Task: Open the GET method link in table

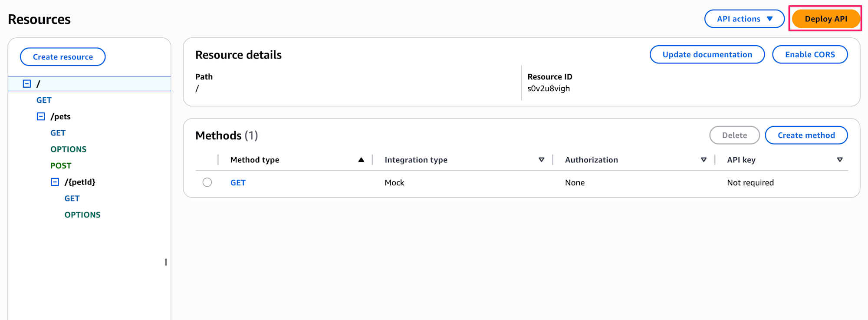Action: (x=238, y=183)
